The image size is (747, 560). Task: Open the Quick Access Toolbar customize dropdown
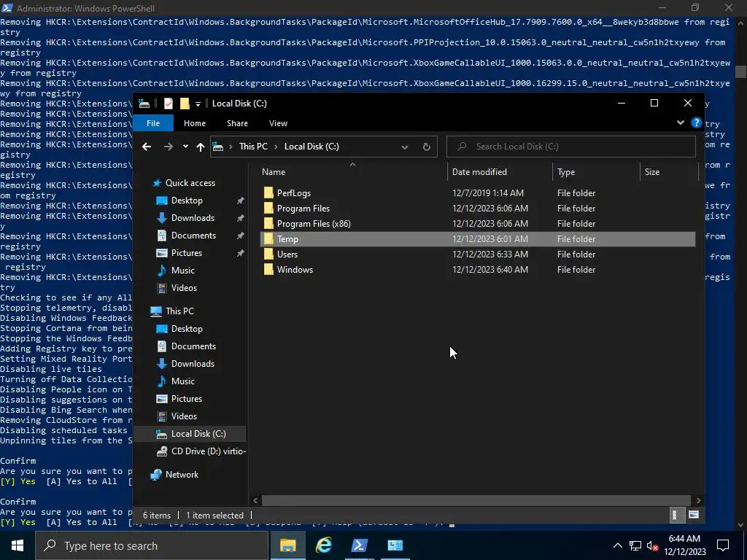click(x=198, y=104)
